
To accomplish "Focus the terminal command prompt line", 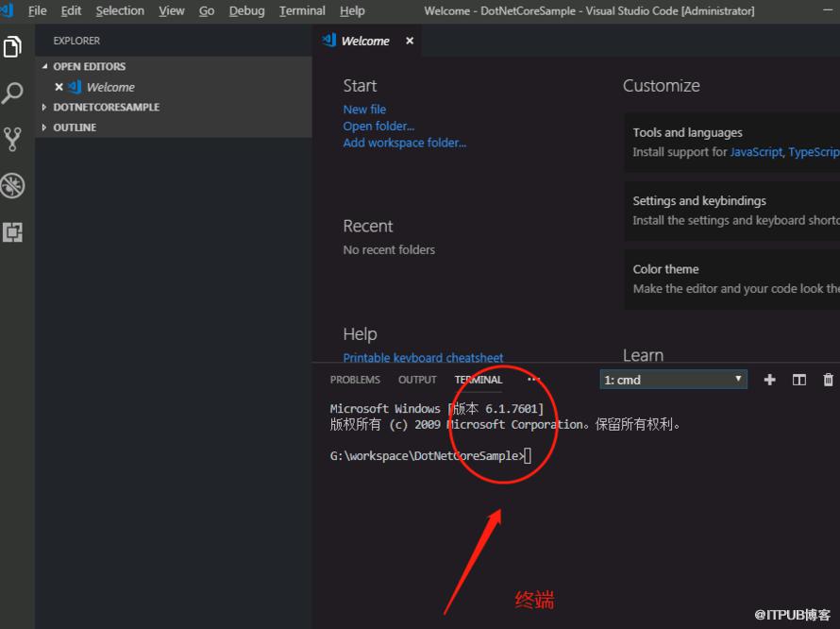I will point(430,456).
